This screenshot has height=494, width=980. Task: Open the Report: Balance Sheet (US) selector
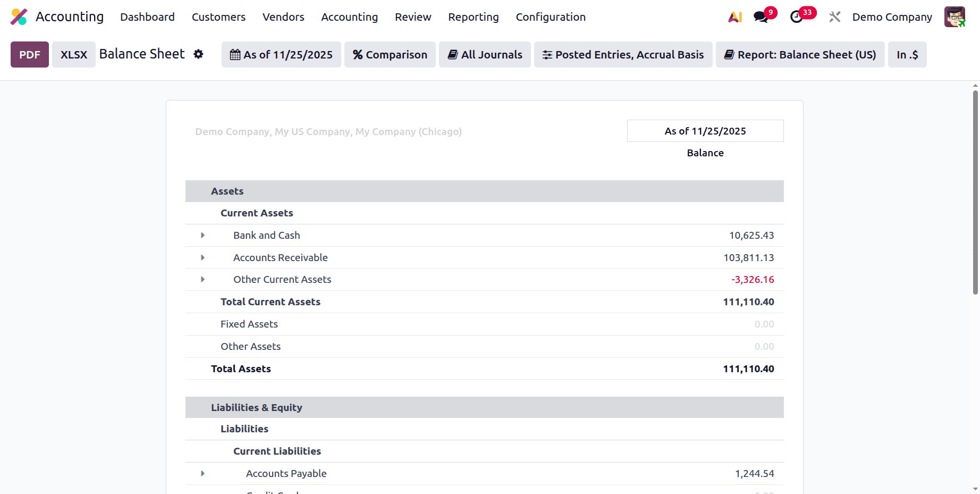click(800, 55)
